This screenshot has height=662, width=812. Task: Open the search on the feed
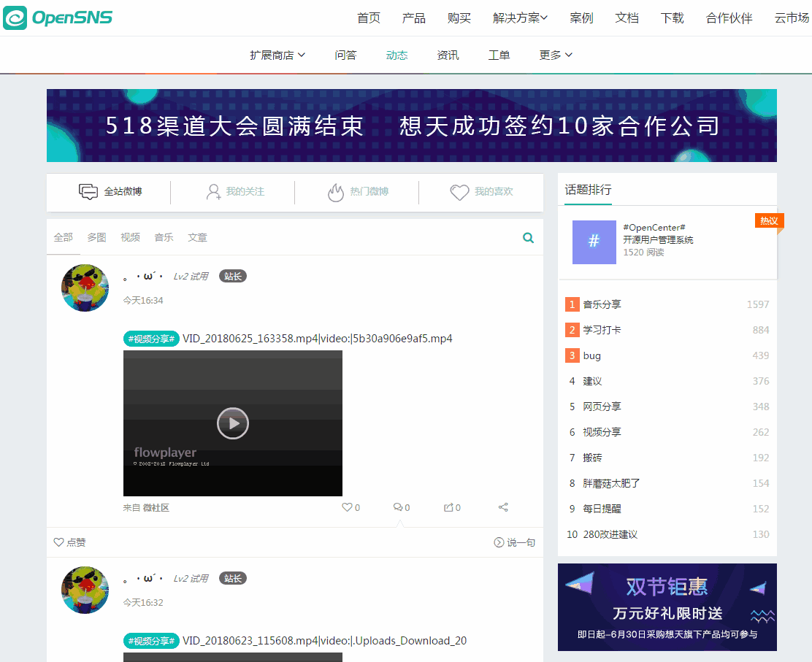click(528, 237)
